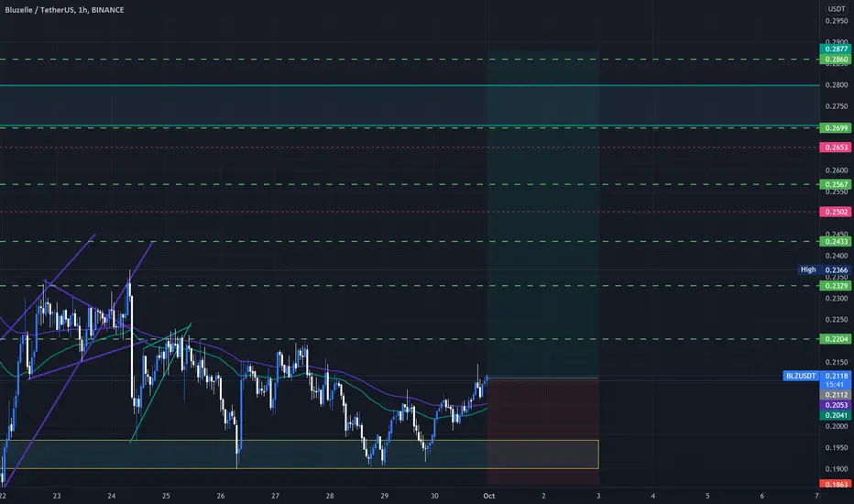
Task: Click the Bluzelle / TetherUS chart title
Action: coord(64,10)
